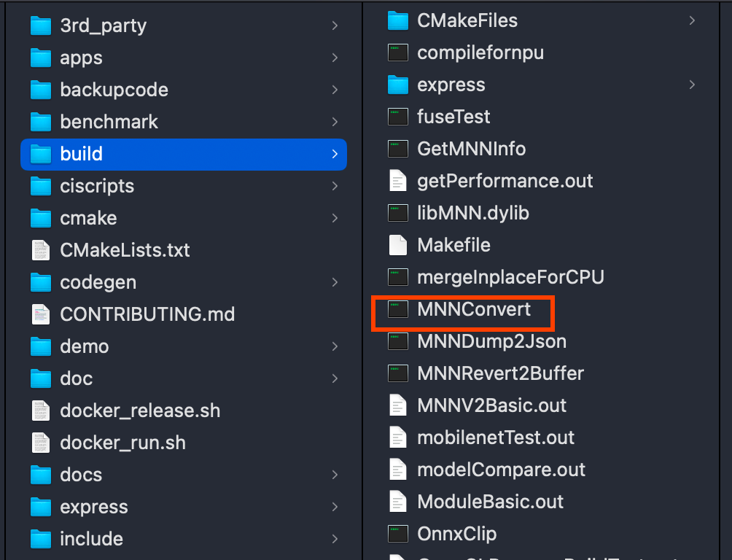
Task: Select the build folder row
Action: tap(184, 154)
